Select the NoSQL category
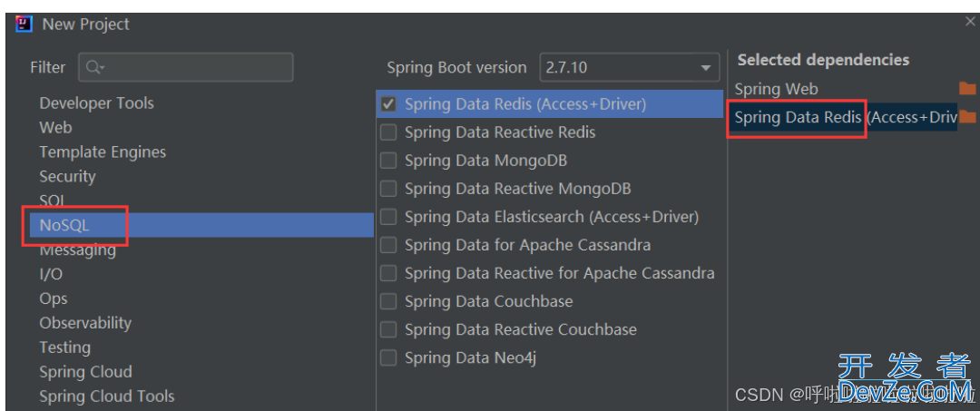 200,225
